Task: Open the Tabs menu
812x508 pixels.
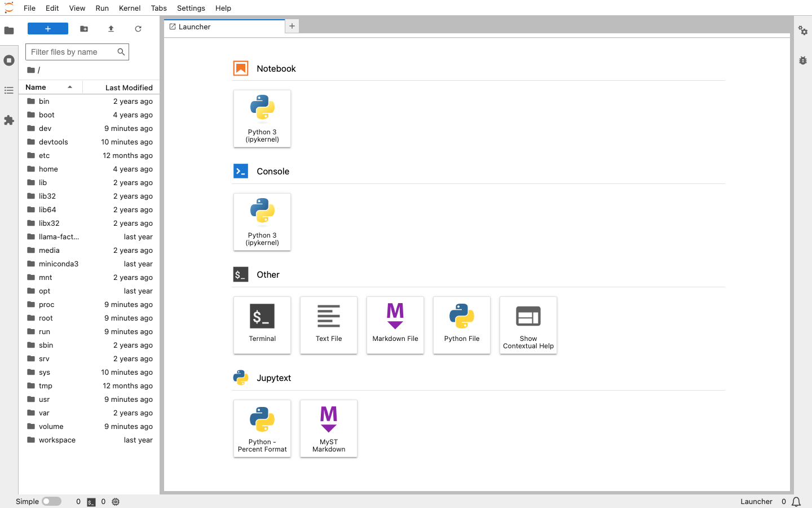Action: tap(159, 8)
